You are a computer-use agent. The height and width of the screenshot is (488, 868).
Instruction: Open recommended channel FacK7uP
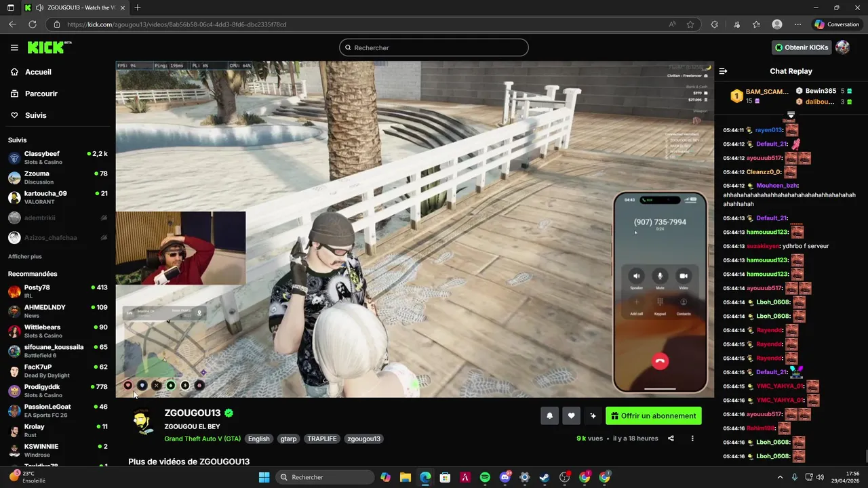(x=58, y=371)
